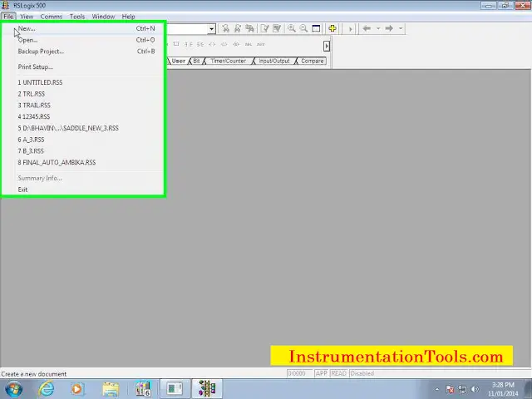Click the verify file icon
Screen dimensions: 532x399
[x=264, y=28]
